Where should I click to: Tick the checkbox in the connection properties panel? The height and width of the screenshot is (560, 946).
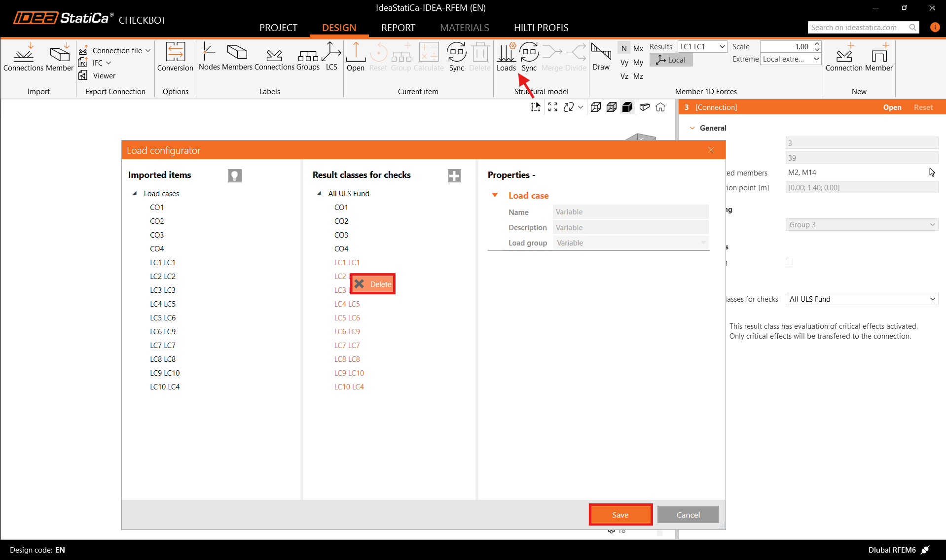[x=789, y=262]
